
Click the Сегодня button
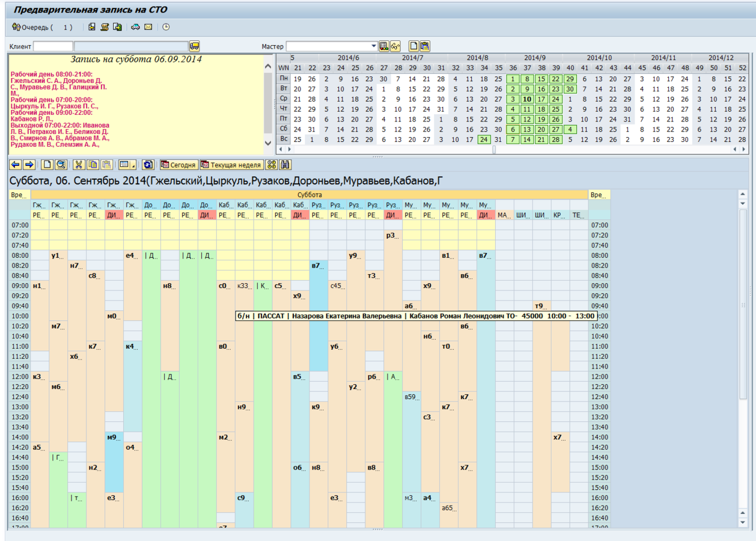tap(178, 165)
